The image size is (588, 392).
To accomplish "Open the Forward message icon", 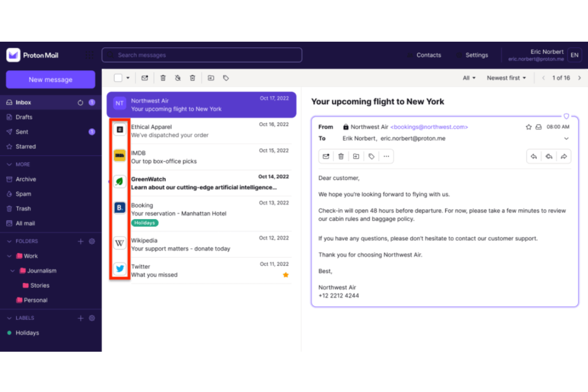I will (x=564, y=156).
